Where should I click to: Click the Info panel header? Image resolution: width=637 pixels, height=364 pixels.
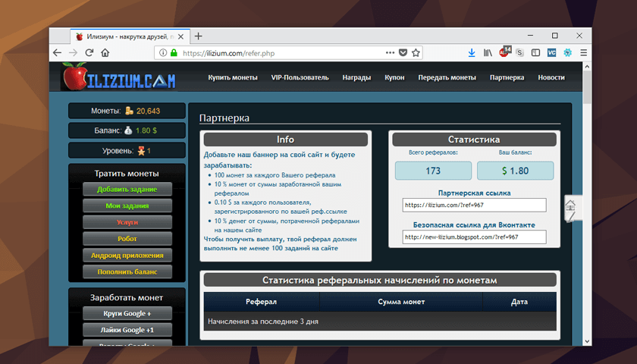coord(286,140)
